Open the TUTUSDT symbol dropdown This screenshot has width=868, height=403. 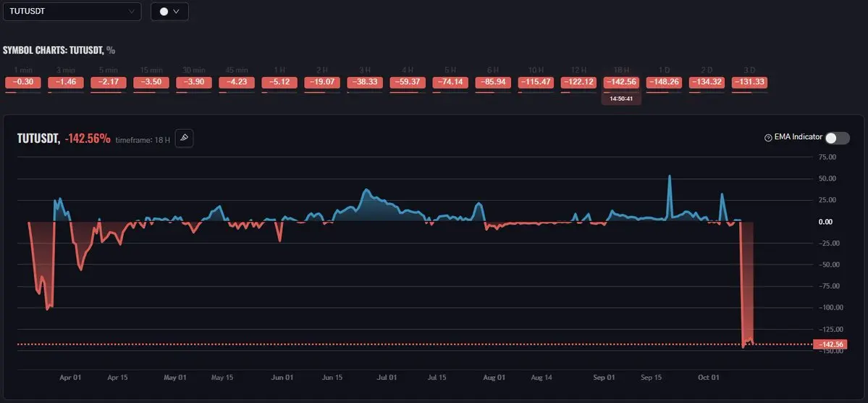tap(72, 11)
